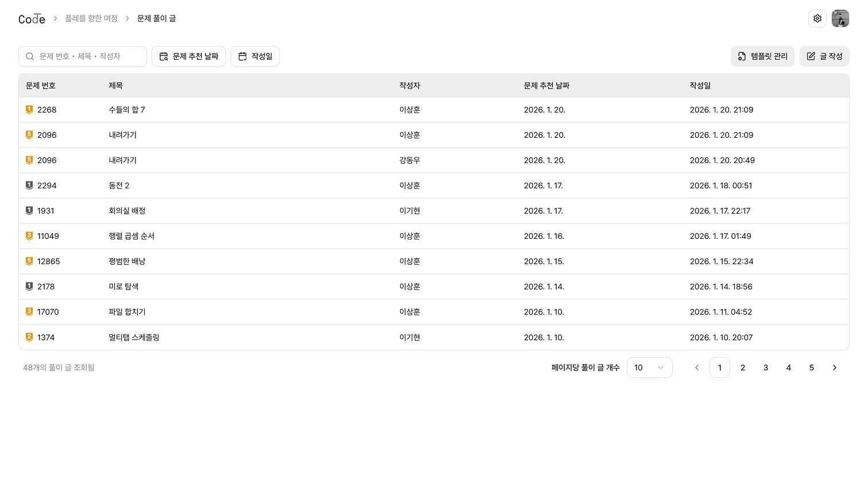The height and width of the screenshot is (495, 868).
Task: Click the tier badge beside problem 12865
Action: (x=29, y=261)
